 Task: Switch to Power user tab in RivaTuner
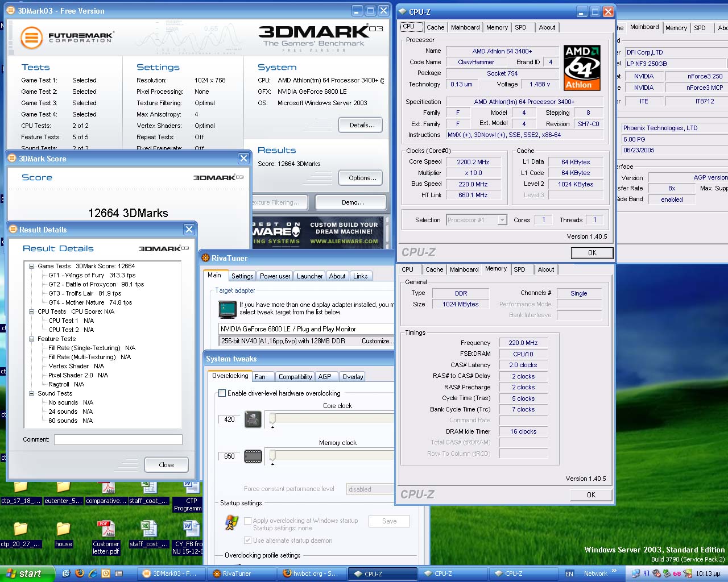(x=275, y=276)
